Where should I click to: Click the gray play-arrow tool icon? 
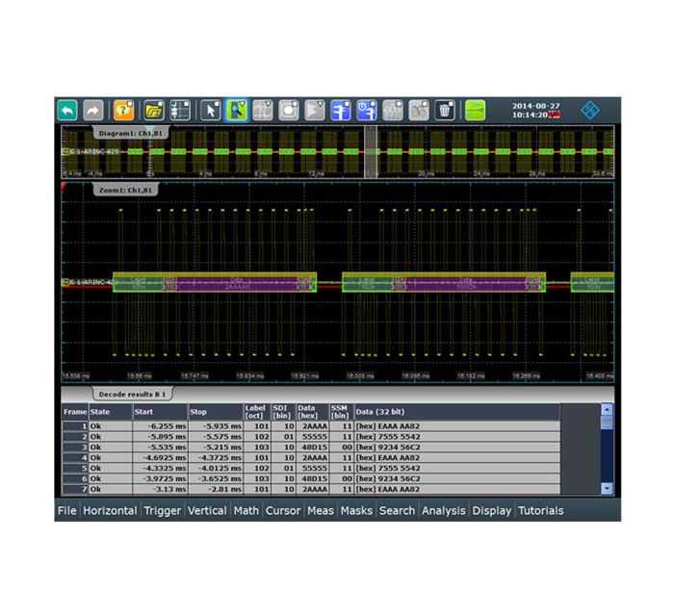click(x=315, y=111)
